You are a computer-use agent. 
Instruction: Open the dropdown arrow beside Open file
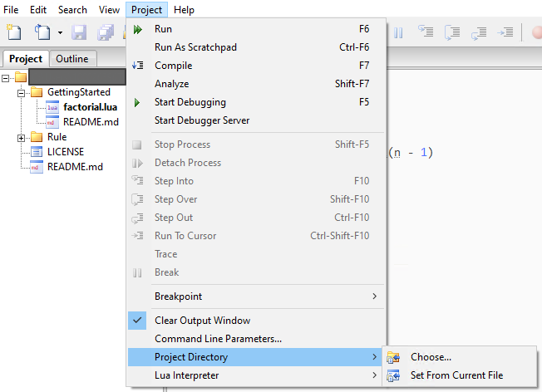click(60, 33)
